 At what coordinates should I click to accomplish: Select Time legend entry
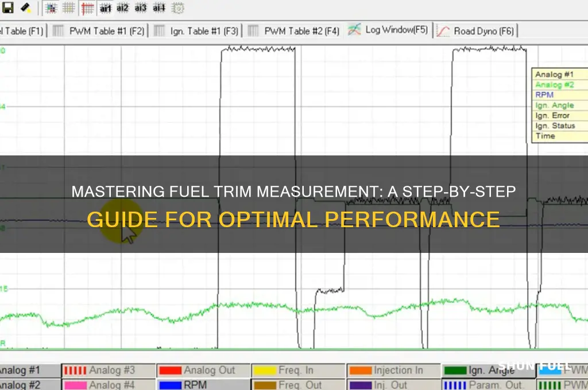[x=546, y=135]
